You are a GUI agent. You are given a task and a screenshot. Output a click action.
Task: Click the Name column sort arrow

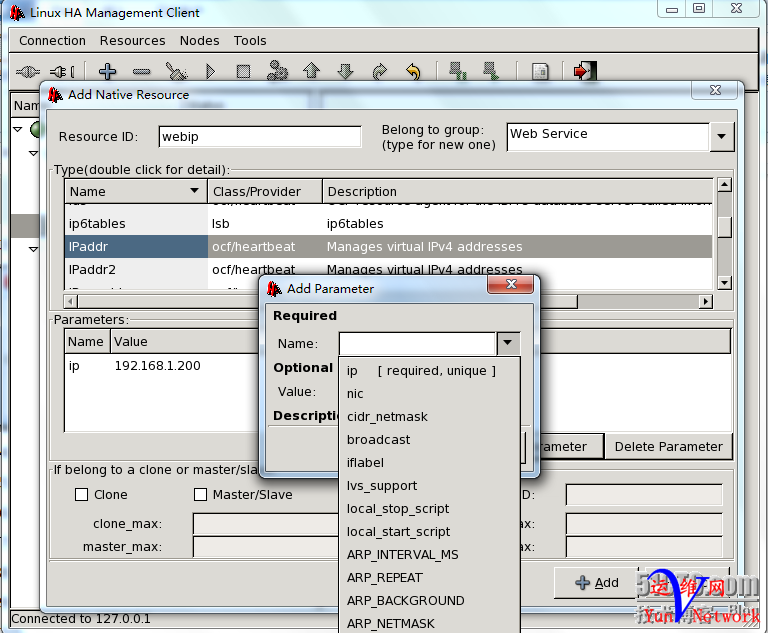tap(194, 191)
